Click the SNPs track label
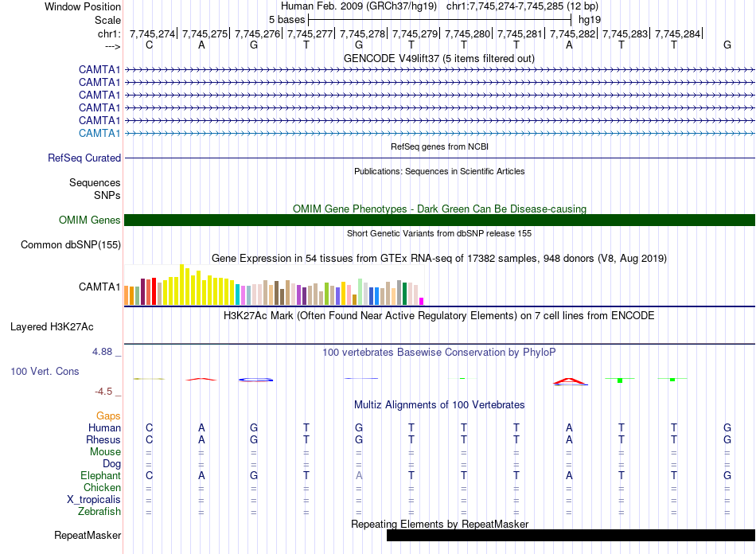Screen dimensions: 756x554 coord(107,195)
